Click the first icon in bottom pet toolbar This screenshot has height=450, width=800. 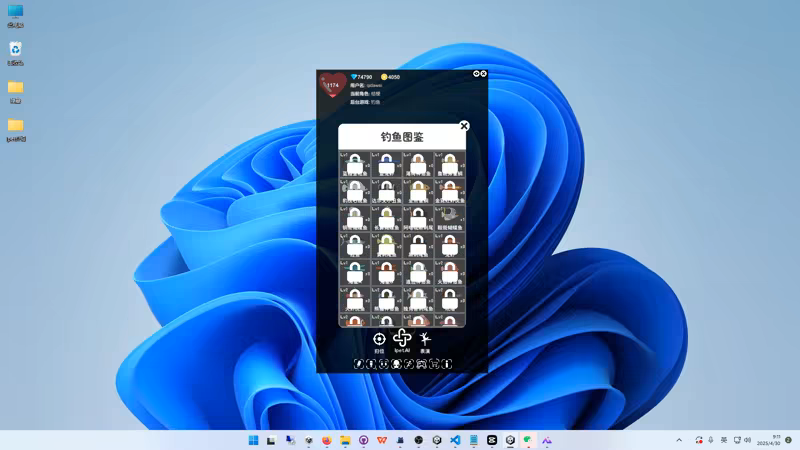[359, 364]
